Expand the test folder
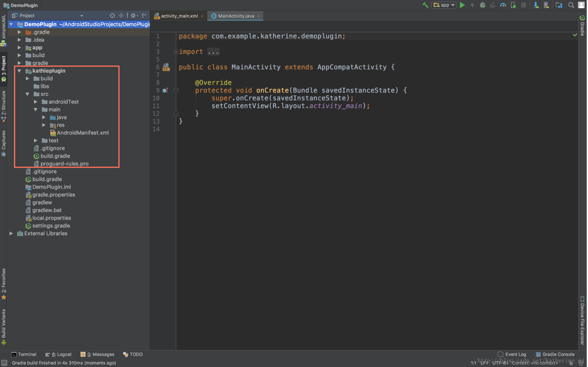This screenshot has height=367, width=588. click(x=36, y=140)
